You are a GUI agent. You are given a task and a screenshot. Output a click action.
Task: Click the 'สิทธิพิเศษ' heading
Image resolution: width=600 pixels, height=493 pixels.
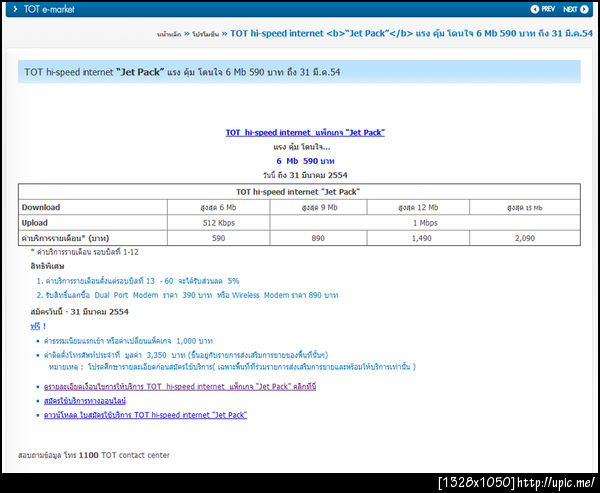[x=47, y=266]
